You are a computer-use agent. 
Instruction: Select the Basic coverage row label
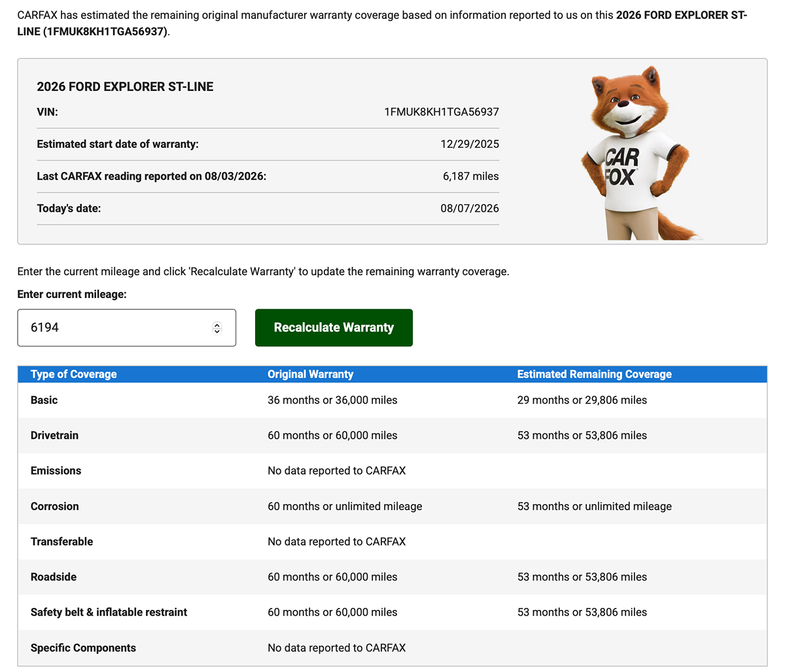point(44,400)
